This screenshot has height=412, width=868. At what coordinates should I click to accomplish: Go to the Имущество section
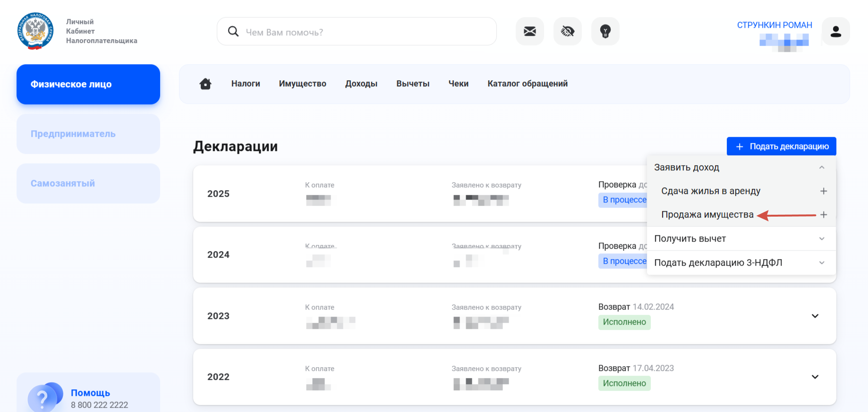(303, 84)
